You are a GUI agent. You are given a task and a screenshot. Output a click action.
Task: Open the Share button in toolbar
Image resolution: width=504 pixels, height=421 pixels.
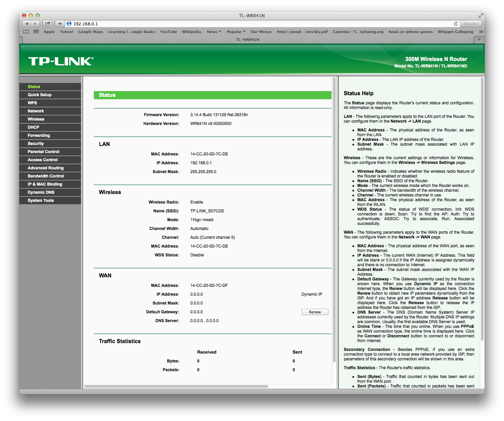coord(47,24)
